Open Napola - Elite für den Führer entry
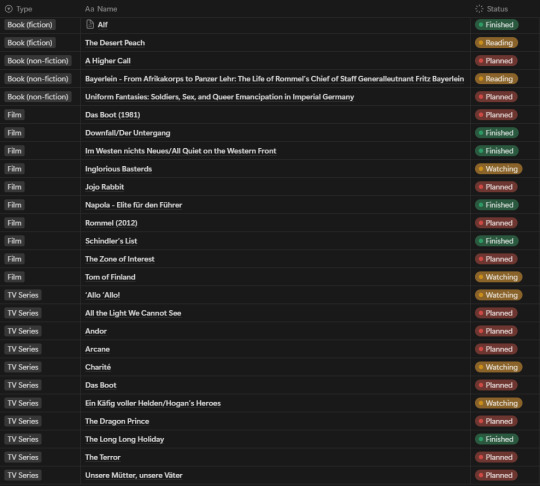 [134, 205]
